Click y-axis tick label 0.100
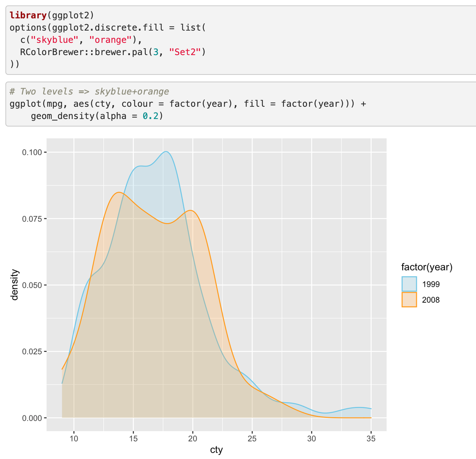Image resolution: width=476 pixels, height=459 pixels. click(32, 152)
